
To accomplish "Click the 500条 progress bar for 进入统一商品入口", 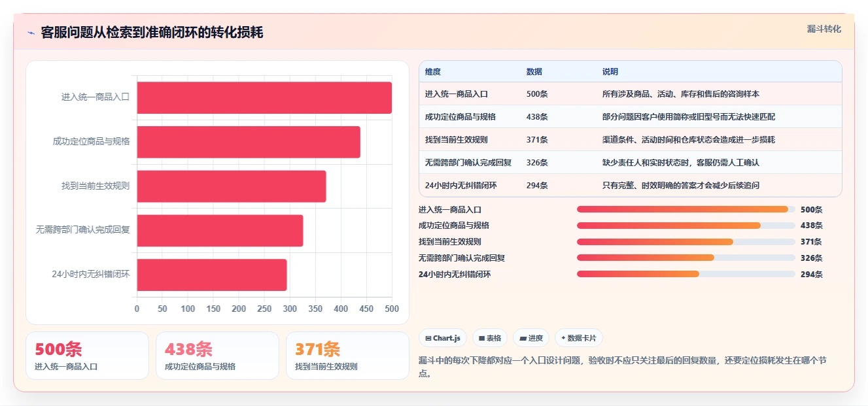I will pyautogui.click(x=686, y=209).
